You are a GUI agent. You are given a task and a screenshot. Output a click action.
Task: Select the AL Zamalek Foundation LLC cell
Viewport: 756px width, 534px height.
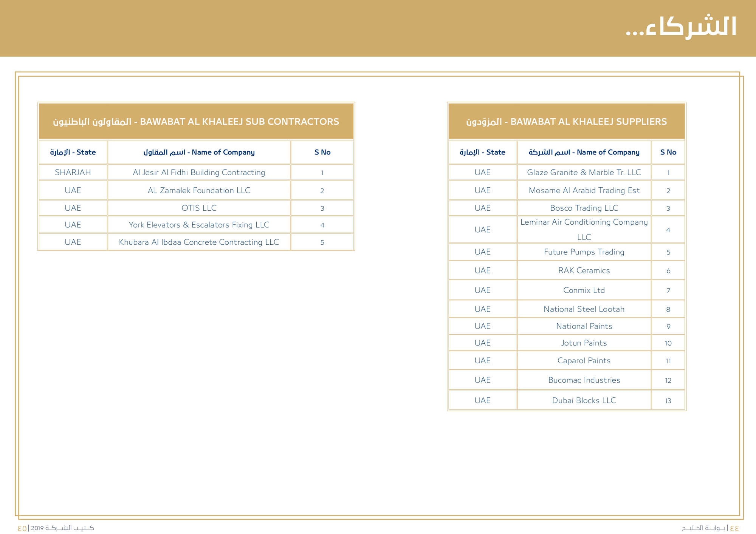tap(199, 191)
